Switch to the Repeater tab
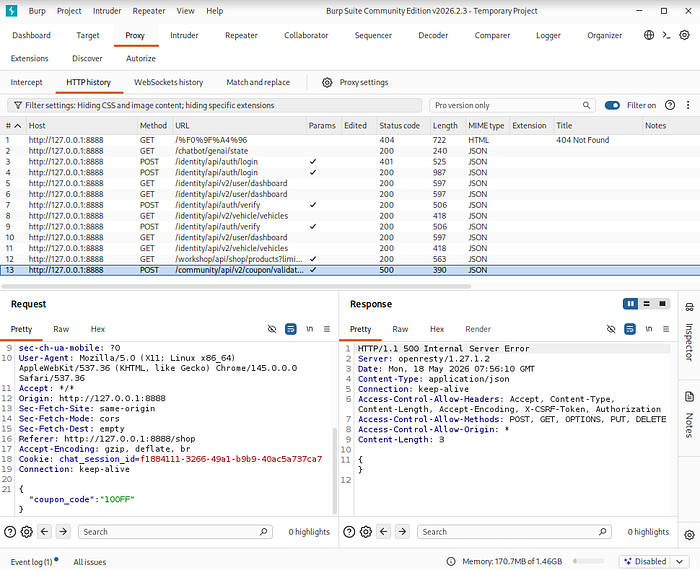 coord(241,35)
